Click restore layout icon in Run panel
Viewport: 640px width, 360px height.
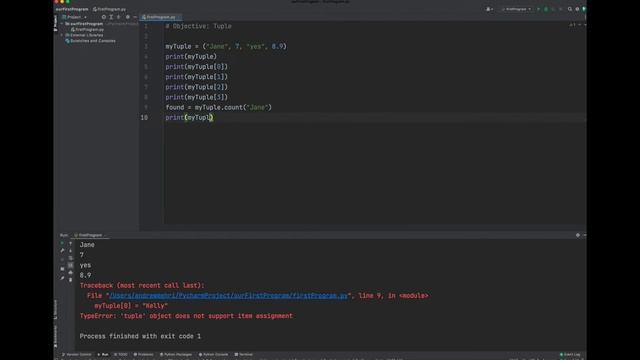[x=62, y=269]
